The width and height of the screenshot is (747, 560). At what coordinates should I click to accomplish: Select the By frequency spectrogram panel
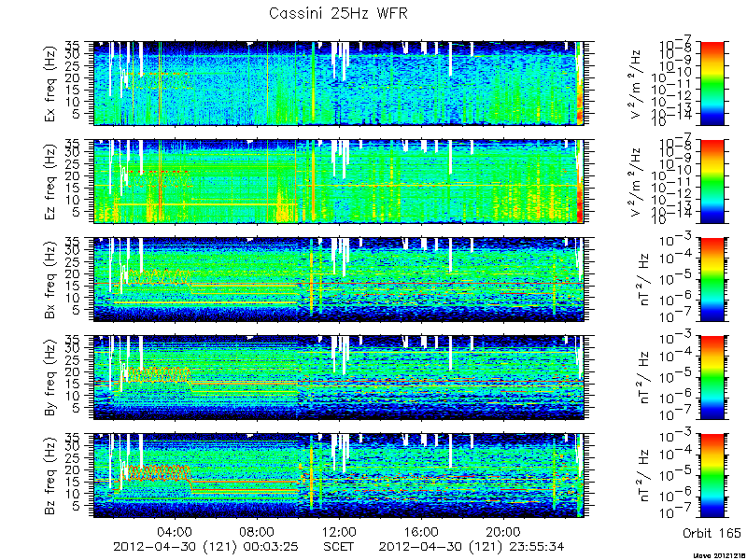point(339,378)
